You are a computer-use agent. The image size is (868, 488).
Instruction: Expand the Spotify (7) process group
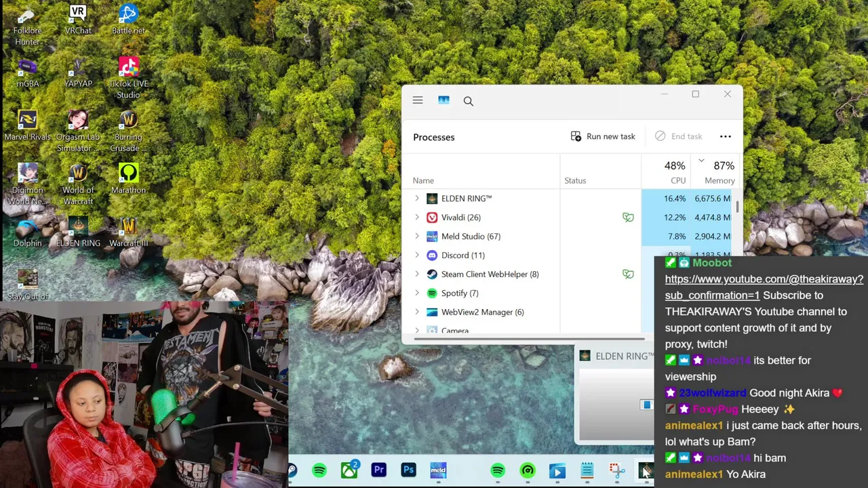[x=416, y=293]
